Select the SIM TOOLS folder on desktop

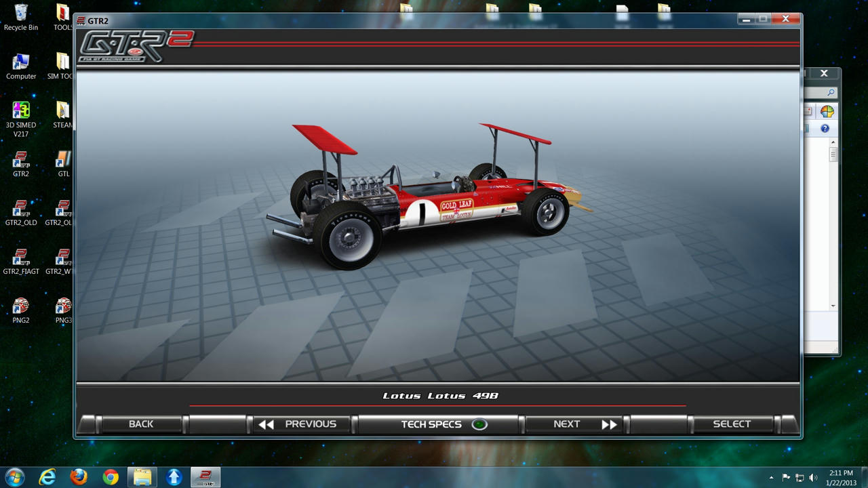[x=61, y=66]
